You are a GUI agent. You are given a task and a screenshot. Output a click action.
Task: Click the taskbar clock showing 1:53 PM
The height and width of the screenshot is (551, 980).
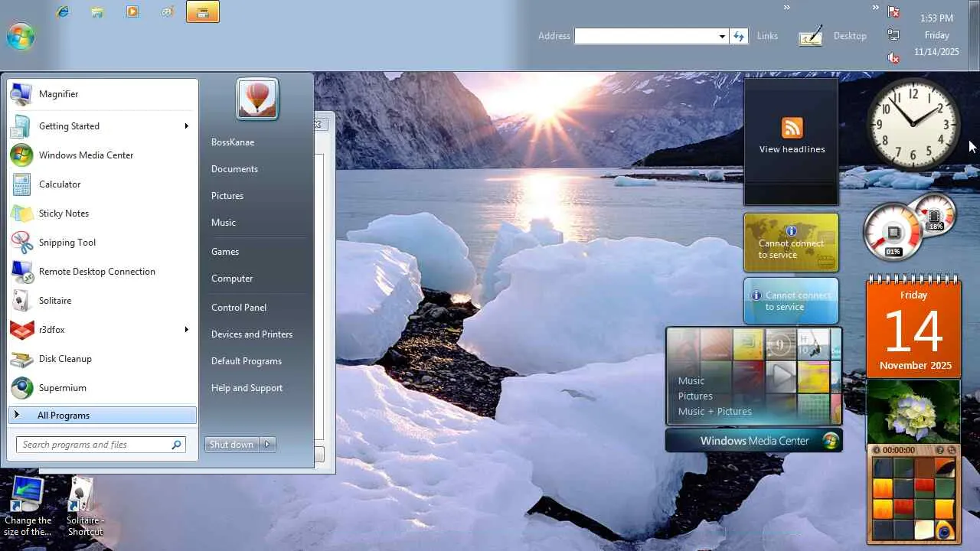pyautogui.click(x=936, y=18)
